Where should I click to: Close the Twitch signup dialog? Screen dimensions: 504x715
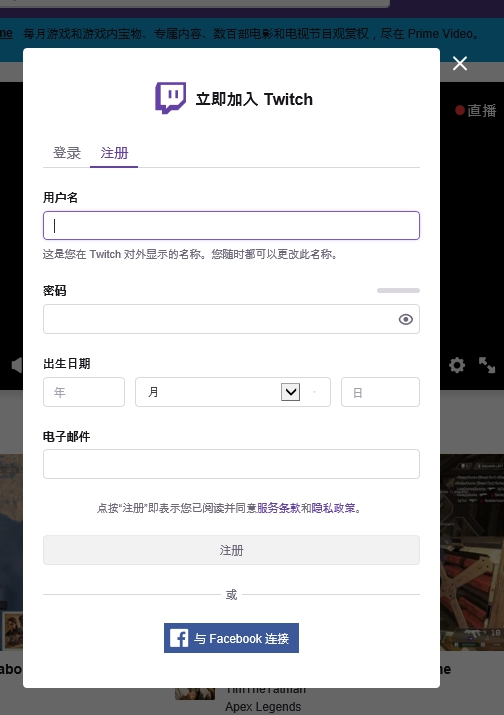click(460, 63)
